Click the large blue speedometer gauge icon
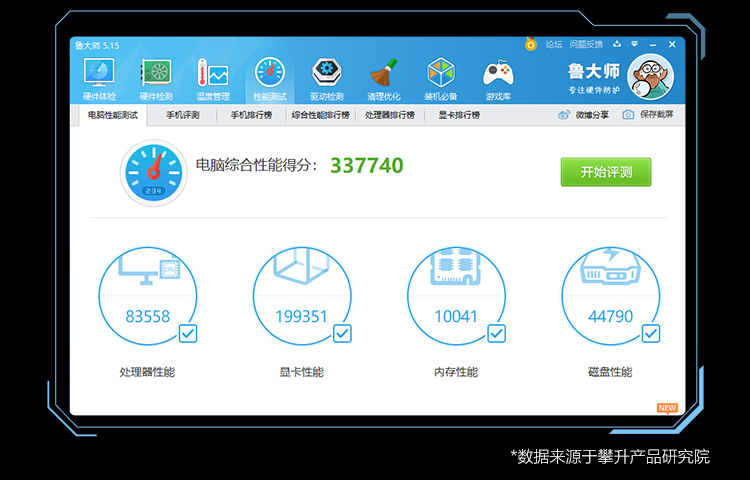Screen dimensions: 750x480 coord(154,173)
